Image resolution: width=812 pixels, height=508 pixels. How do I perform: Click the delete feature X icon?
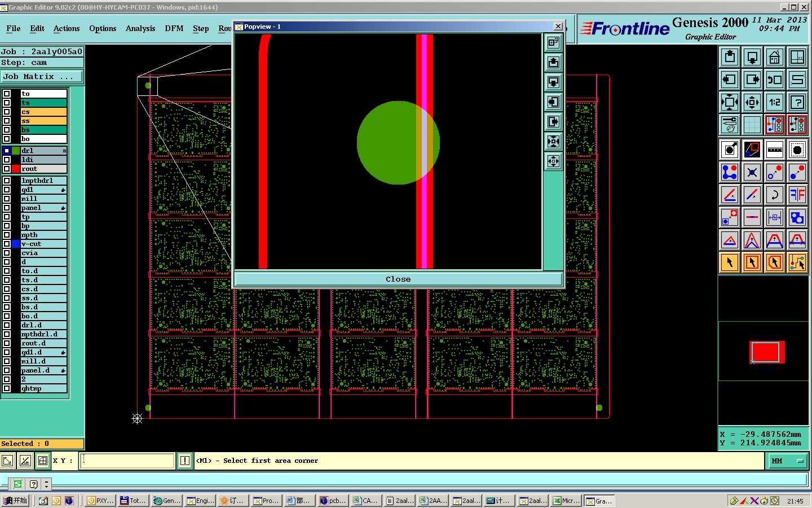pos(752,172)
